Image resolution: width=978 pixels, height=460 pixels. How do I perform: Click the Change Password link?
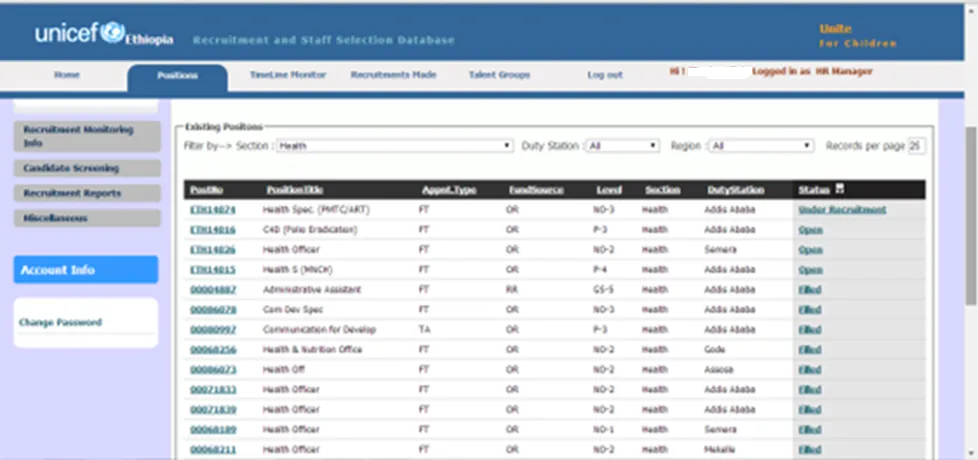(x=61, y=322)
